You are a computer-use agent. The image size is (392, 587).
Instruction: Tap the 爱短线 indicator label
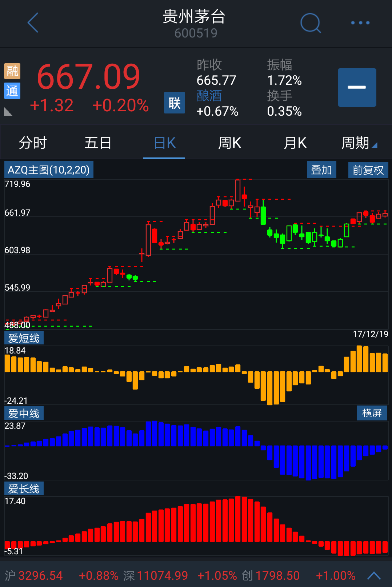24,338
